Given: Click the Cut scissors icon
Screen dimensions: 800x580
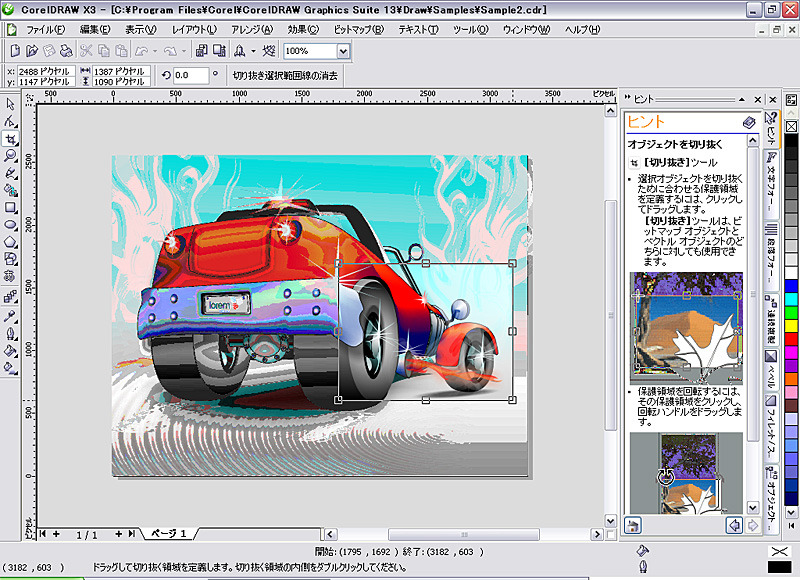Looking at the screenshot, I should pos(86,51).
